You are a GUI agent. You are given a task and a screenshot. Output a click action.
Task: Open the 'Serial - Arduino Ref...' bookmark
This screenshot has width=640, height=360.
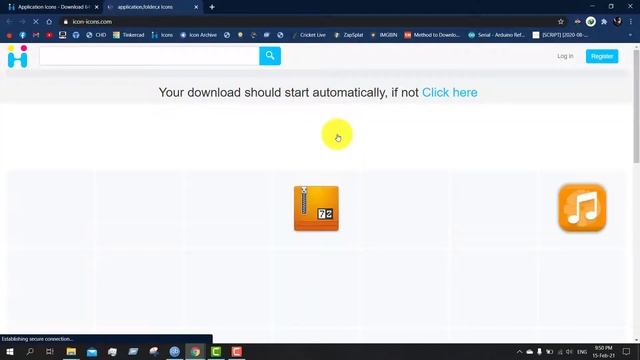click(x=496, y=35)
